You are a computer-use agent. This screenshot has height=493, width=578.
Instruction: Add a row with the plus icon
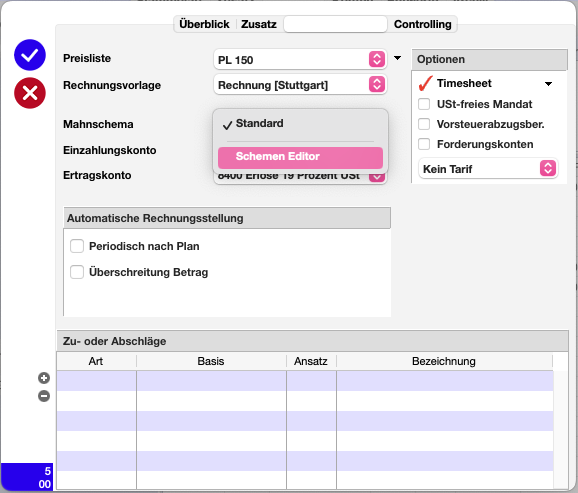click(44, 378)
